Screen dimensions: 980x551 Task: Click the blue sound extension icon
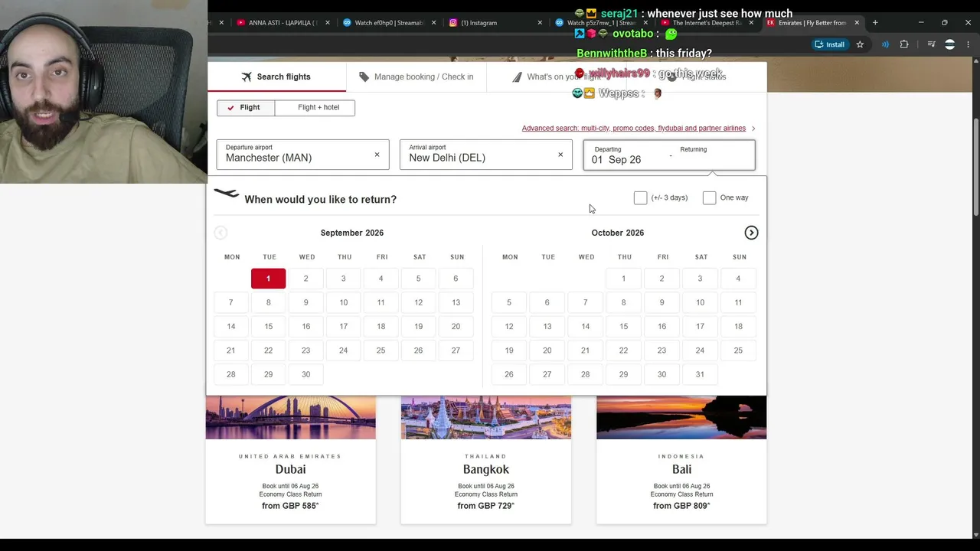885,44
